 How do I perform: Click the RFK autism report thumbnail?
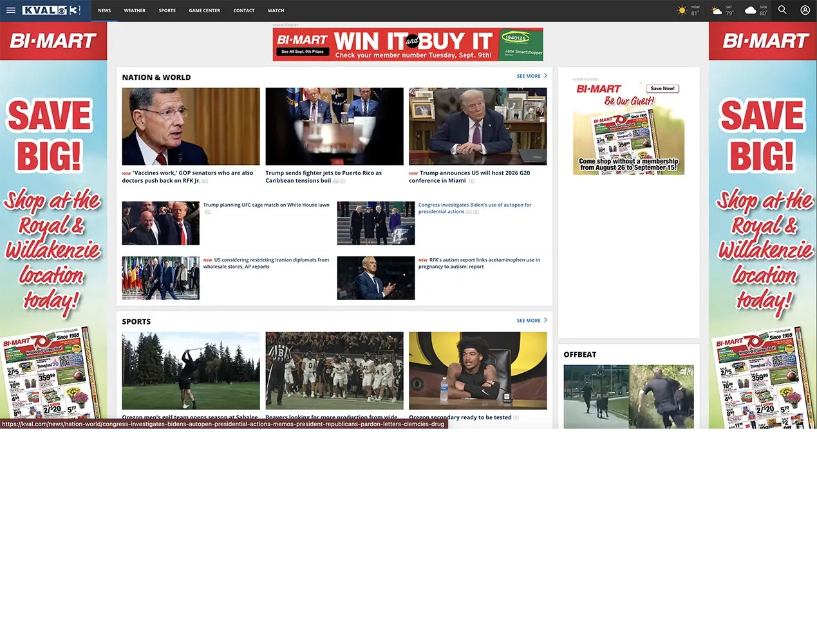pos(376,278)
